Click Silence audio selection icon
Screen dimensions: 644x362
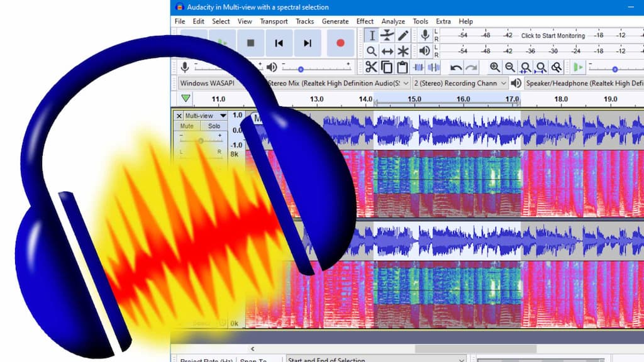pos(433,67)
